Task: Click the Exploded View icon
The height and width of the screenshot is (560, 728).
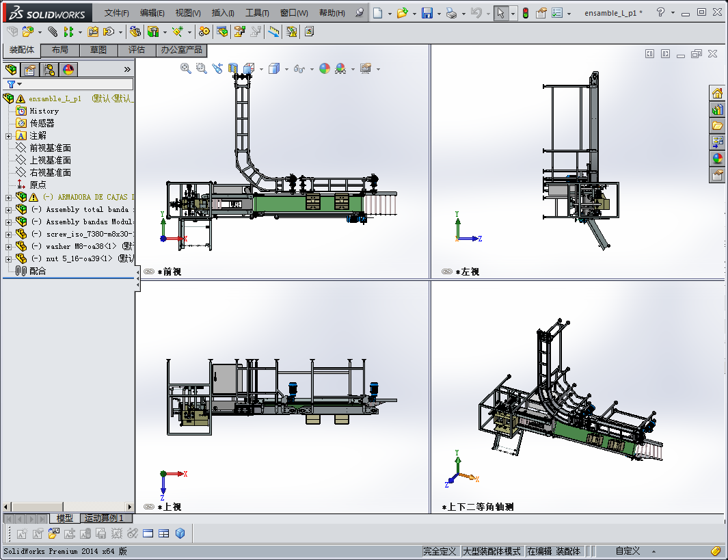Action: point(239,31)
